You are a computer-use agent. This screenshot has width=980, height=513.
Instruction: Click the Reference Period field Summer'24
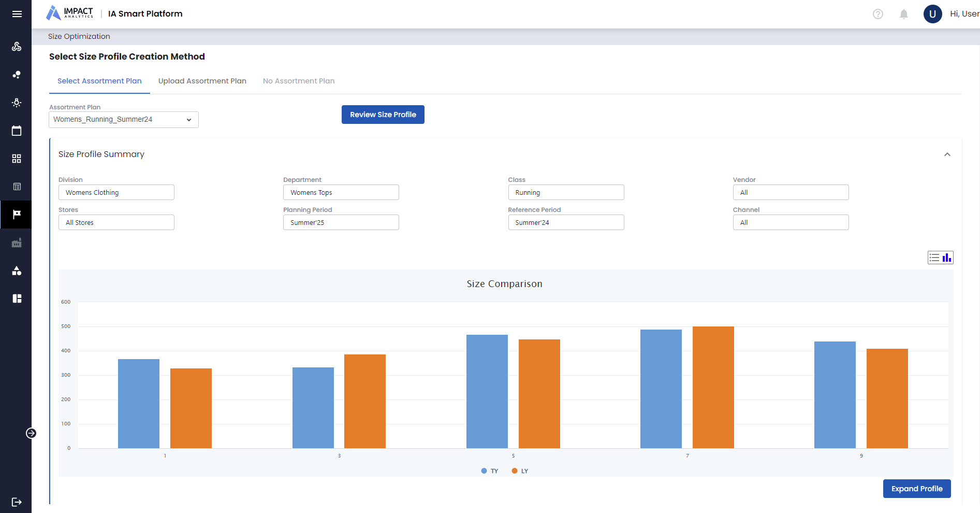566,222
